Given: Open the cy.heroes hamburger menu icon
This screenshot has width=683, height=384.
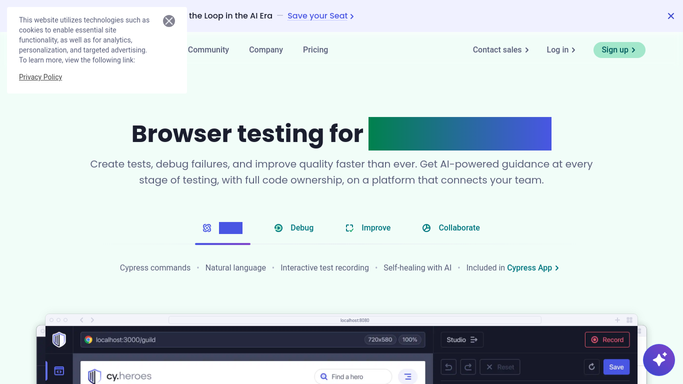Looking at the screenshot, I should 408,377.
